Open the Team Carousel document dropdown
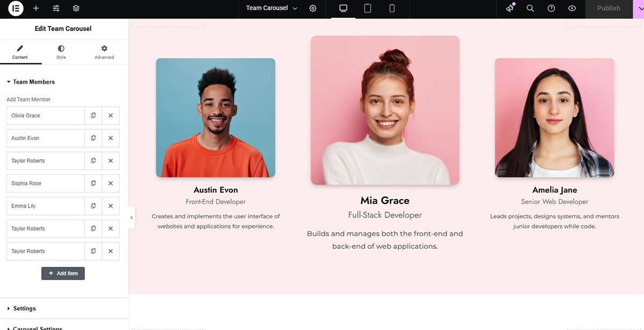Image resolution: width=644 pixels, height=330 pixels. pyautogui.click(x=272, y=8)
